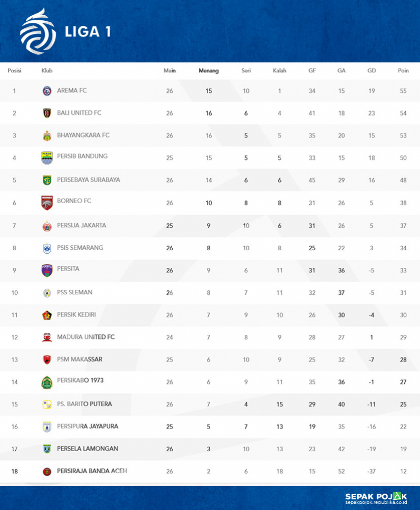The height and width of the screenshot is (510, 420).
Task: Sort by the Poin column header
Action: click(x=403, y=70)
